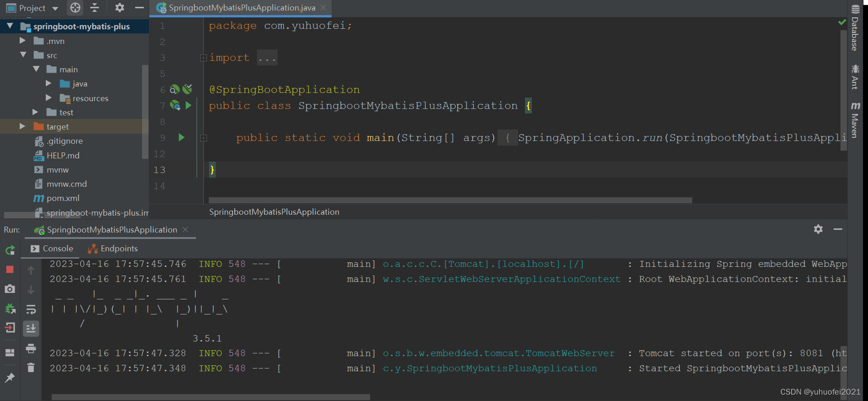Open the Ant tool window
868x401 pixels.
pyautogui.click(x=855, y=76)
